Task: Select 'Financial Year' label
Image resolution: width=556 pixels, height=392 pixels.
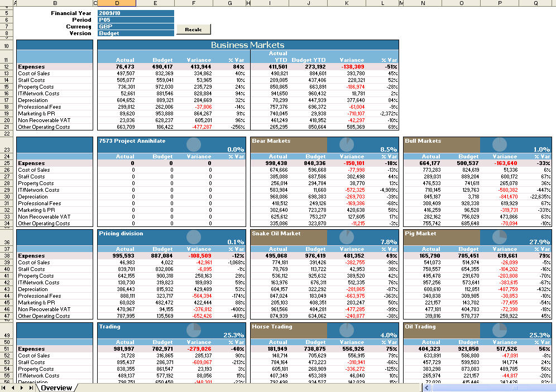Action: [71, 13]
